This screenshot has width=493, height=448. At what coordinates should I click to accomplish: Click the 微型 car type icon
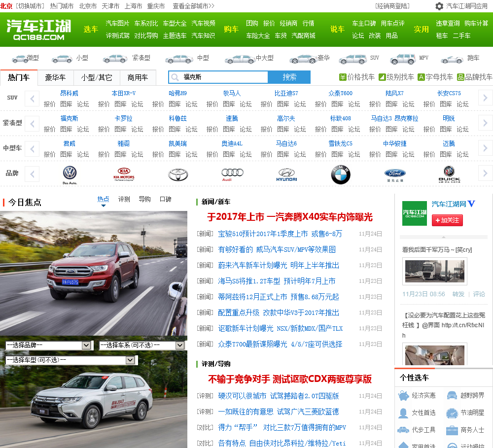20,59
